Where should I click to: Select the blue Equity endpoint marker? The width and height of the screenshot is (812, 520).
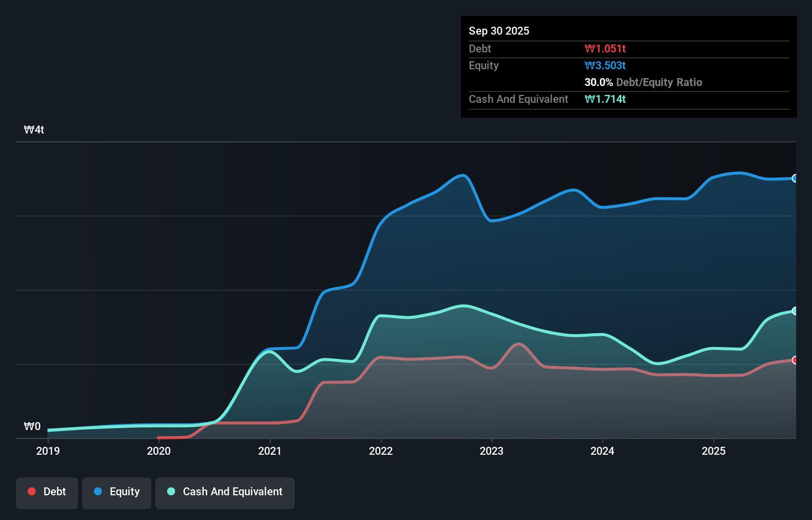pos(795,178)
